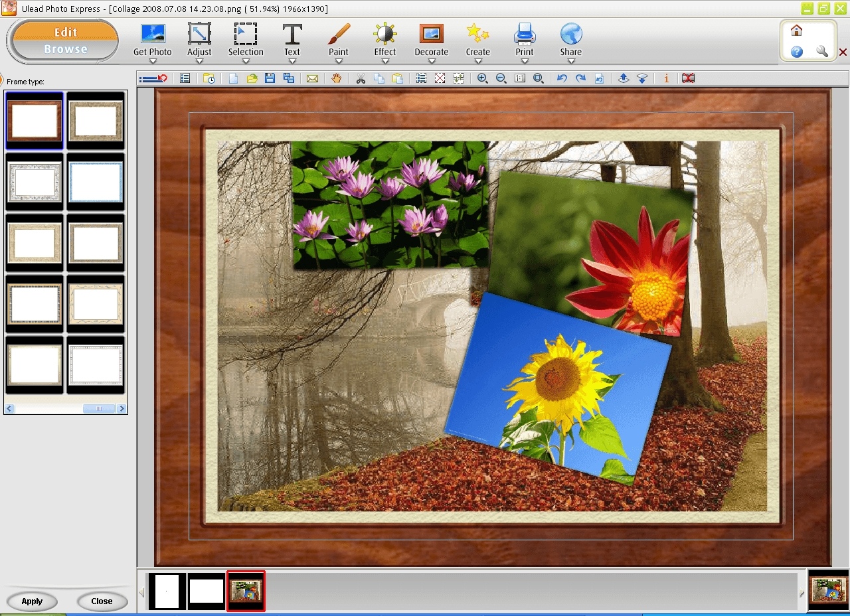Open the Text menu
This screenshot has height=616, width=850.
coord(292,39)
